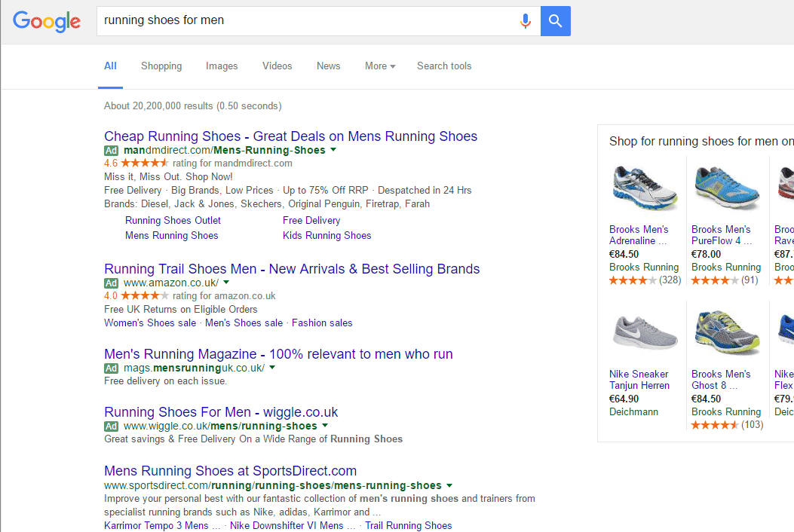Click Brooks Men's Adrenaline shoe image
The height and width of the screenshot is (532, 794).
point(644,188)
